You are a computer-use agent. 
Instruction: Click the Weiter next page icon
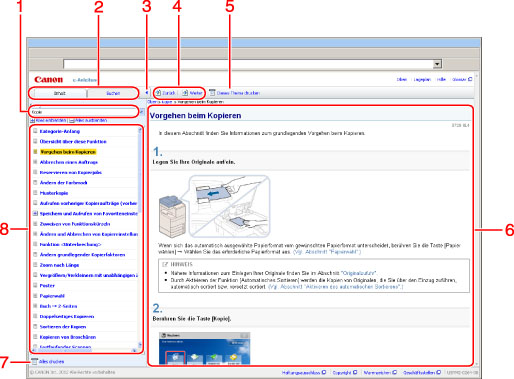185,93
